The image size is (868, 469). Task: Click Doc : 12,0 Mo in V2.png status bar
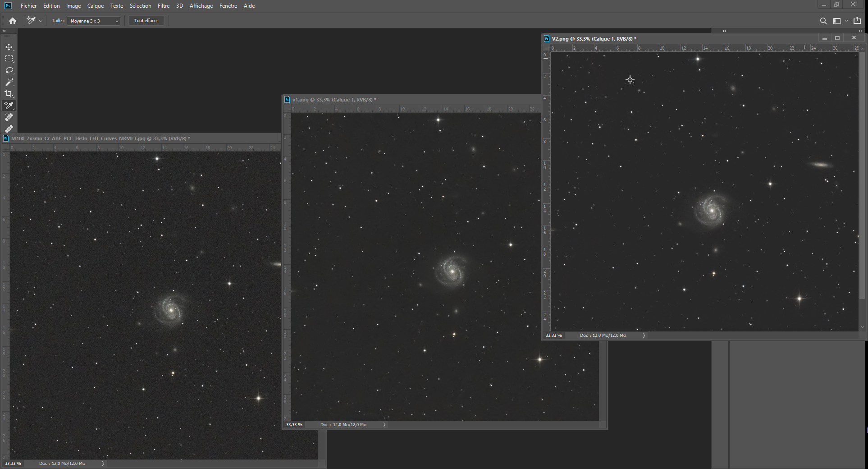point(603,336)
